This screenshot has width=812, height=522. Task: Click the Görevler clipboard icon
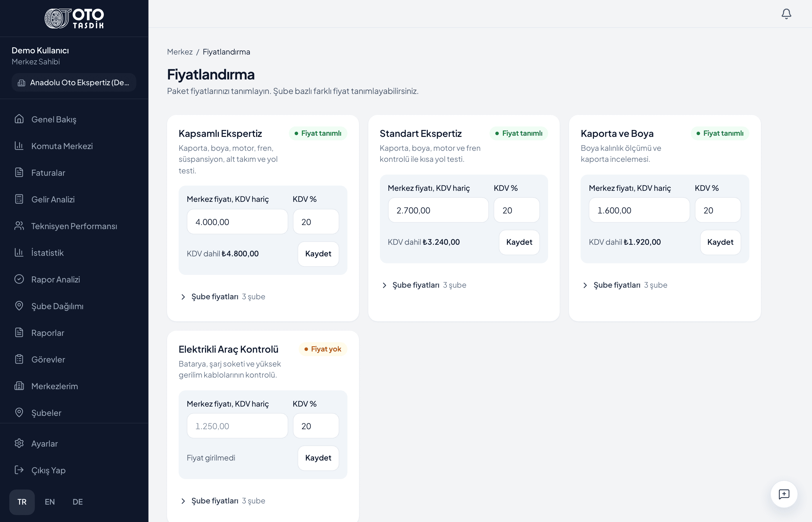point(19,359)
